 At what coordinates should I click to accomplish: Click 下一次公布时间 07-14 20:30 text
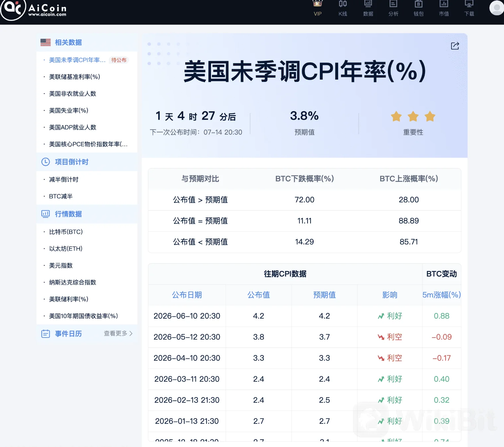pyautogui.click(x=196, y=132)
